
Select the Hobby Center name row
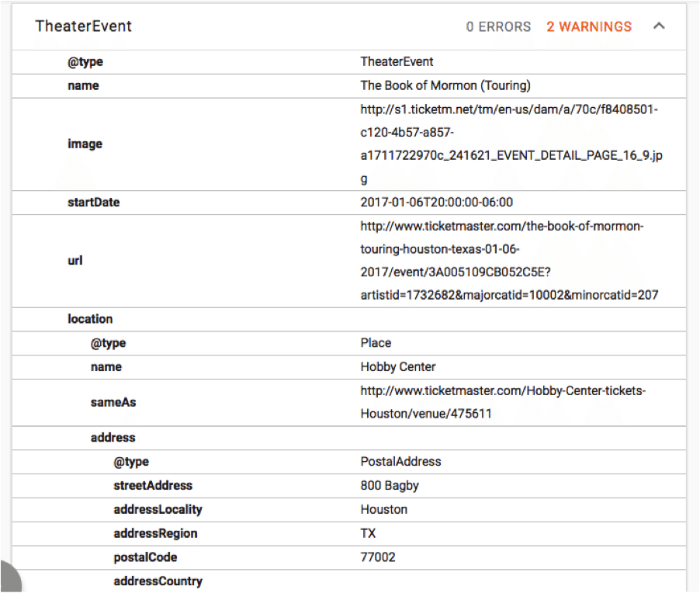(349, 367)
